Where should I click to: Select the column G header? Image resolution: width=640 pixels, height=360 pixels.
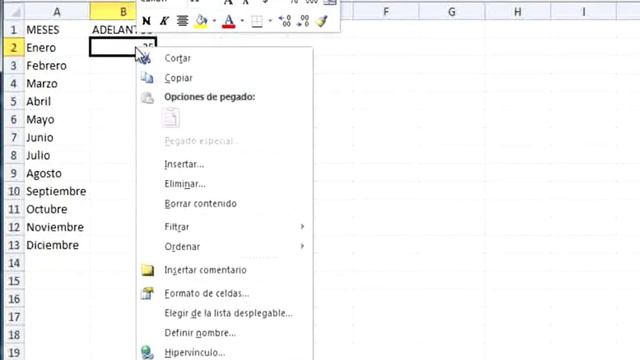click(452, 12)
